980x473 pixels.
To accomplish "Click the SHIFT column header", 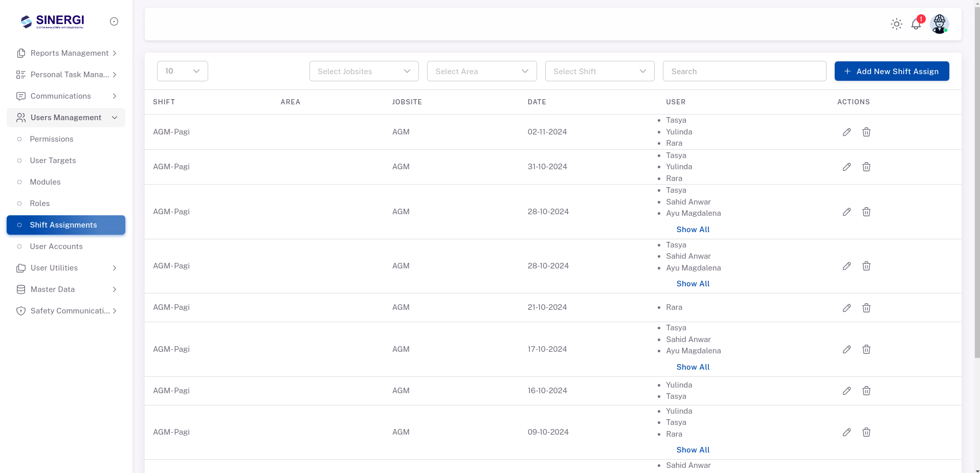I will pyautogui.click(x=164, y=102).
